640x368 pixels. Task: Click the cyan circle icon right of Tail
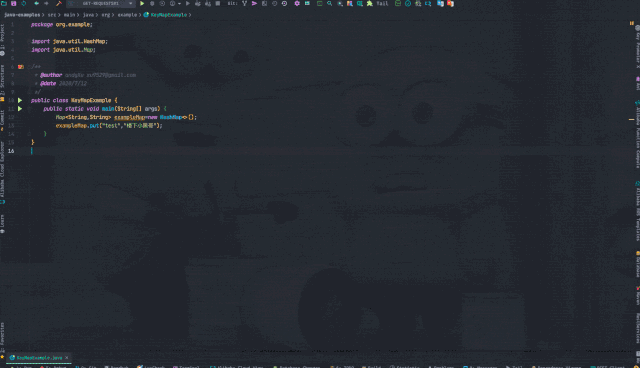[408, 3]
